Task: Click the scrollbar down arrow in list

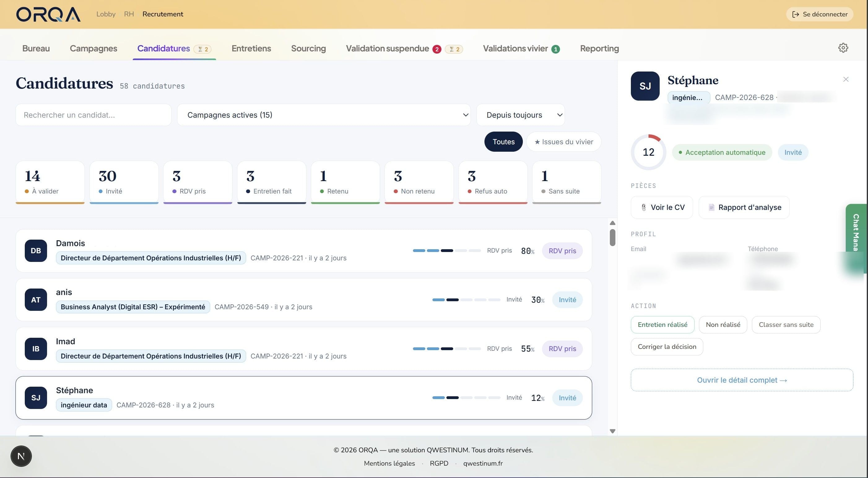Action: pyautogui.click(x=613, y=431)
